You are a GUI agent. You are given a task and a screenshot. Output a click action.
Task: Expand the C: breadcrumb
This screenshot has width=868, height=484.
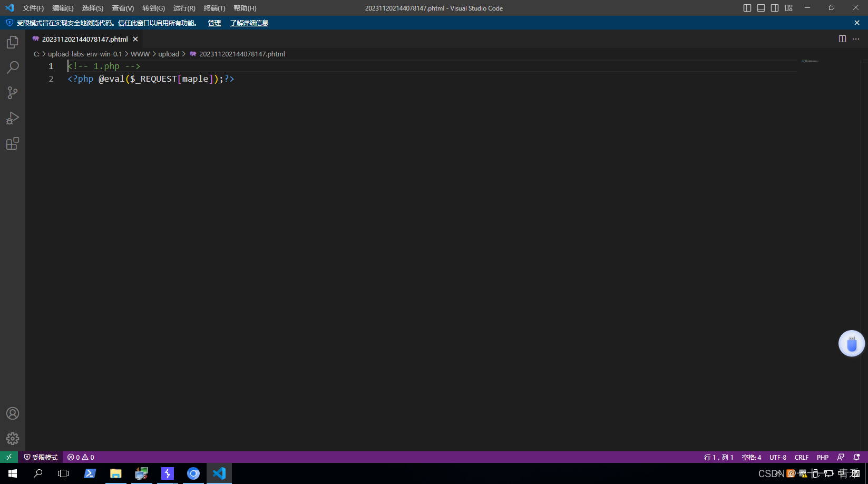point(36,54)
